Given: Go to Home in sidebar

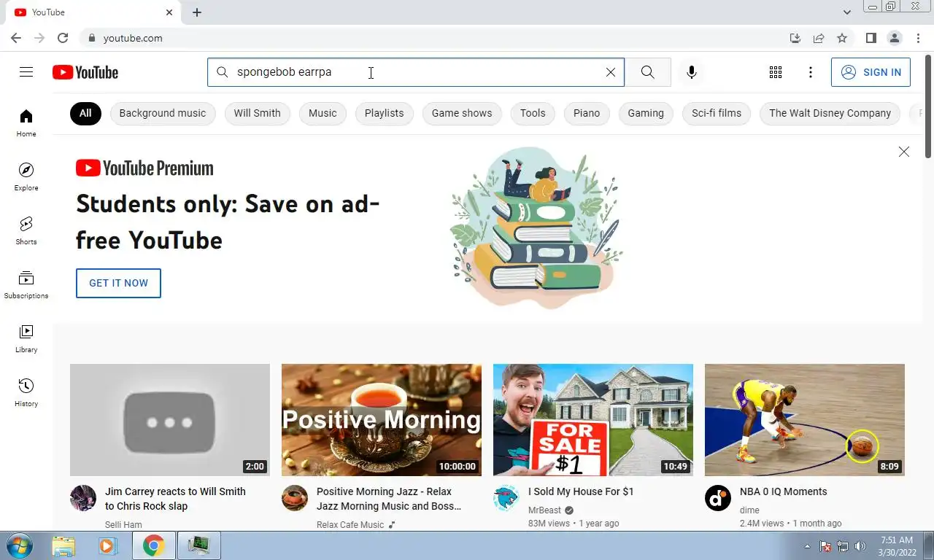Looking at the screenshot, I should [26, 122].
